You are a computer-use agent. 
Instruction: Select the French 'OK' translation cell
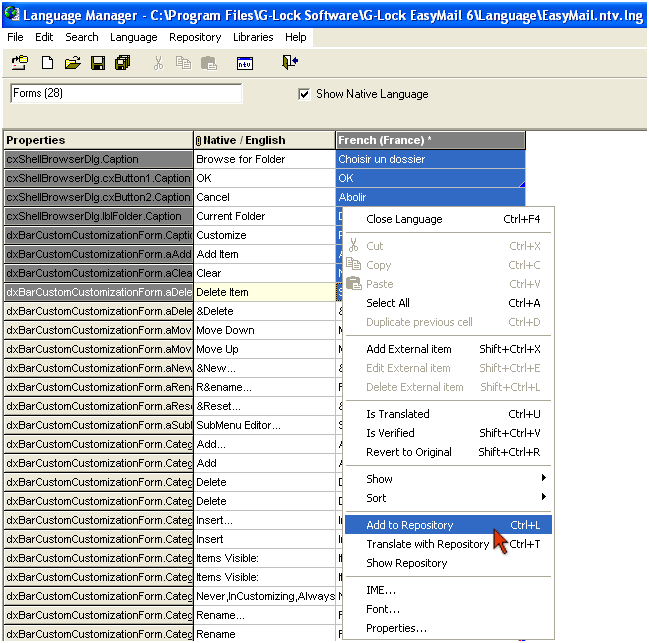[x=430, y=178]
